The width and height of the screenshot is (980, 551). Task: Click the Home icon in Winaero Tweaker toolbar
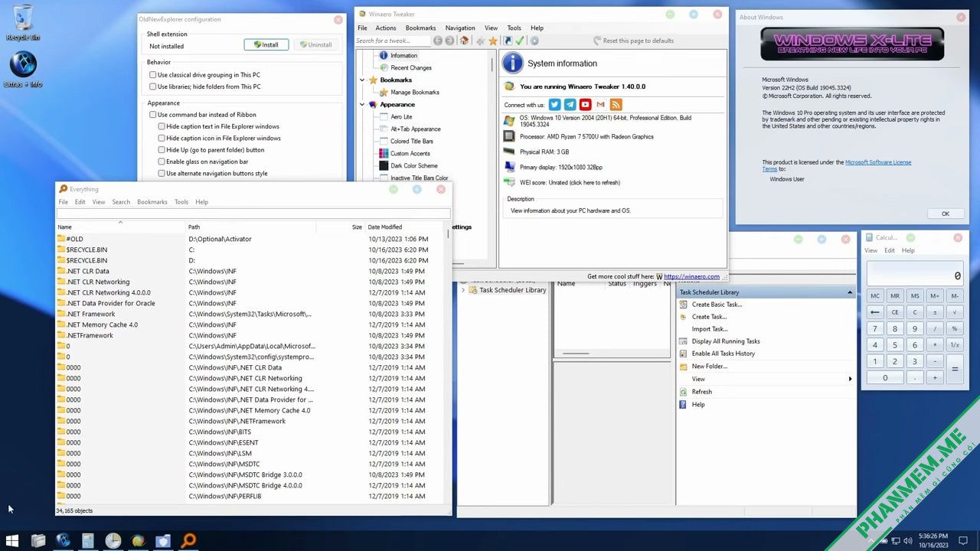464,41
